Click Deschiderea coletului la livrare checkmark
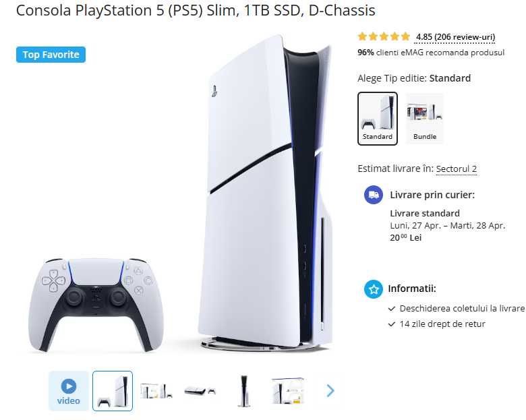The width and height of the screenshot is (526, 420). (392, 309)
